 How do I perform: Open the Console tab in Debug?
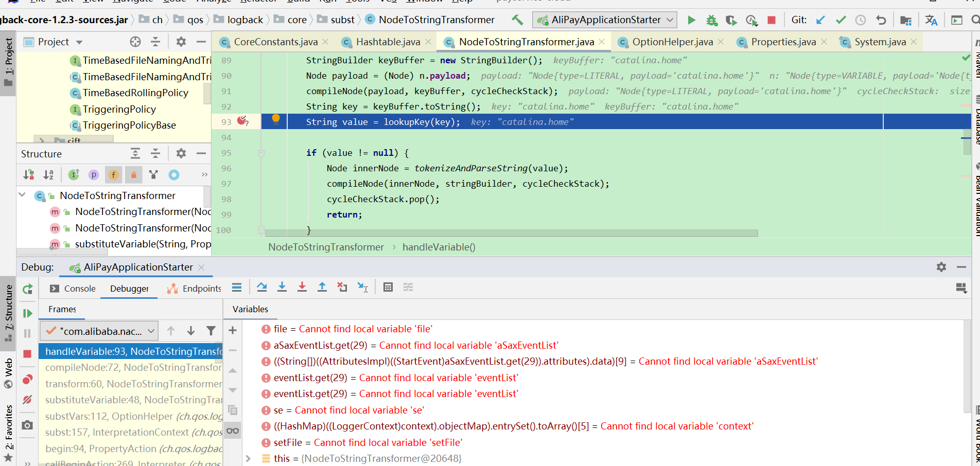click(73, 289)
